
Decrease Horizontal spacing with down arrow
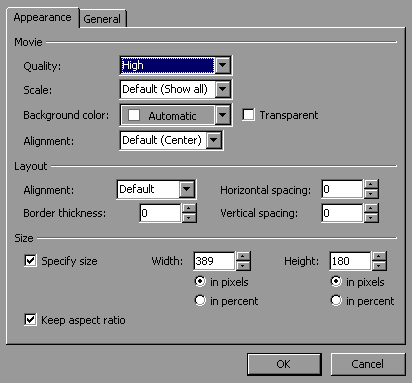[371, 194]
